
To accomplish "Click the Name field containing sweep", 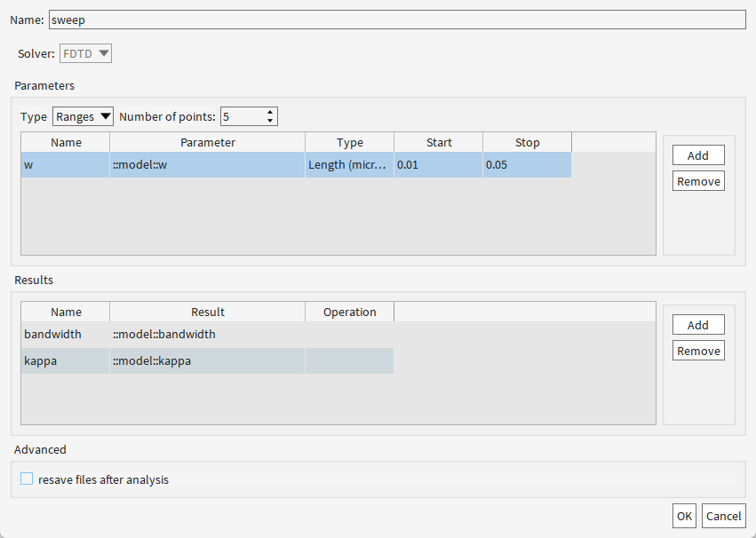I will (x=397, y=20).
